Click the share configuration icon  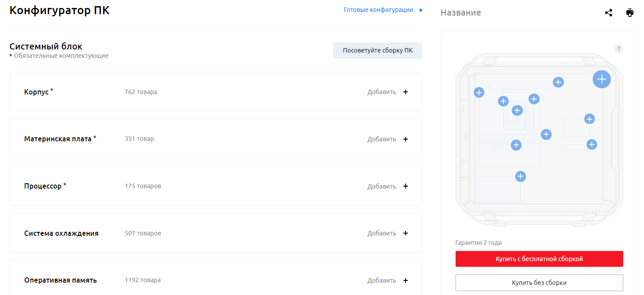pos(609,13)
